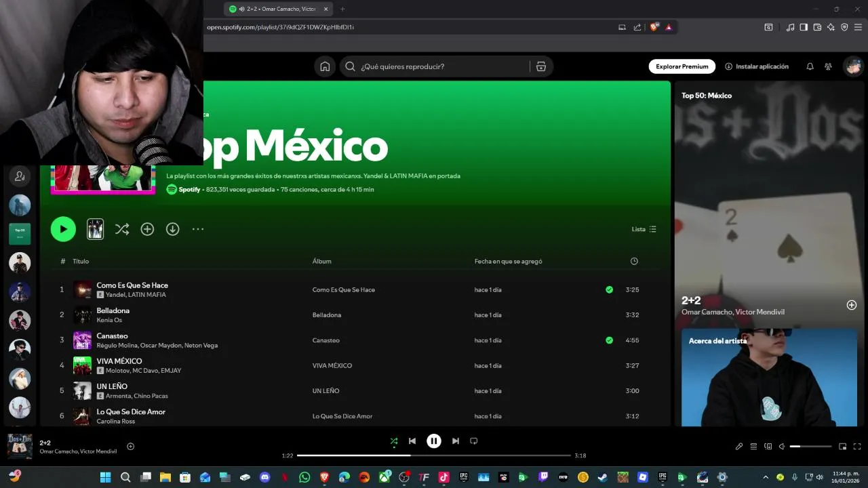Screen dimensions: 868x488
Task: Select the song Canasteo
Action: [x=112, y=335]
